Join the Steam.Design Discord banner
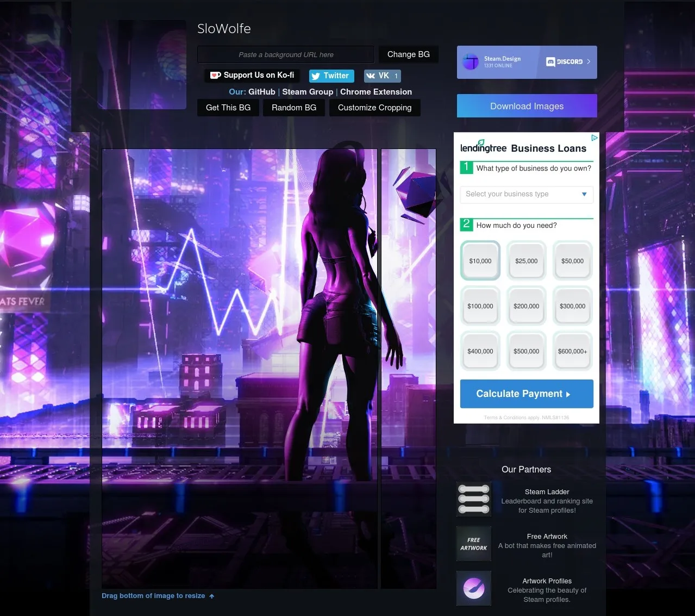 pos(527,62)
